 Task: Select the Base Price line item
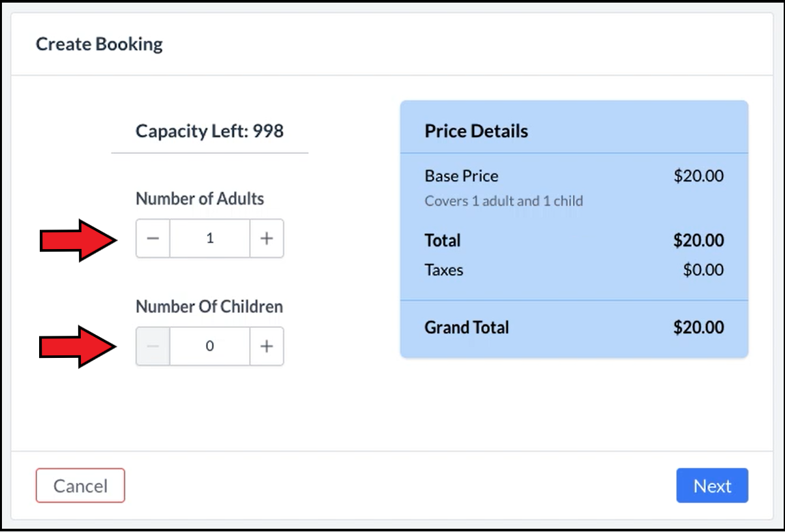[461, 176]
